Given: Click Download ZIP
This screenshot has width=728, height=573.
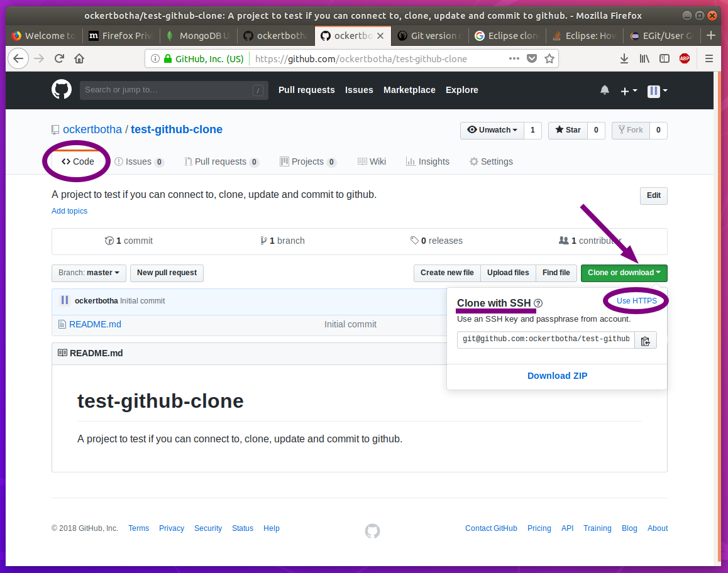Looking at the screenshot, I should tap(557, 376).
